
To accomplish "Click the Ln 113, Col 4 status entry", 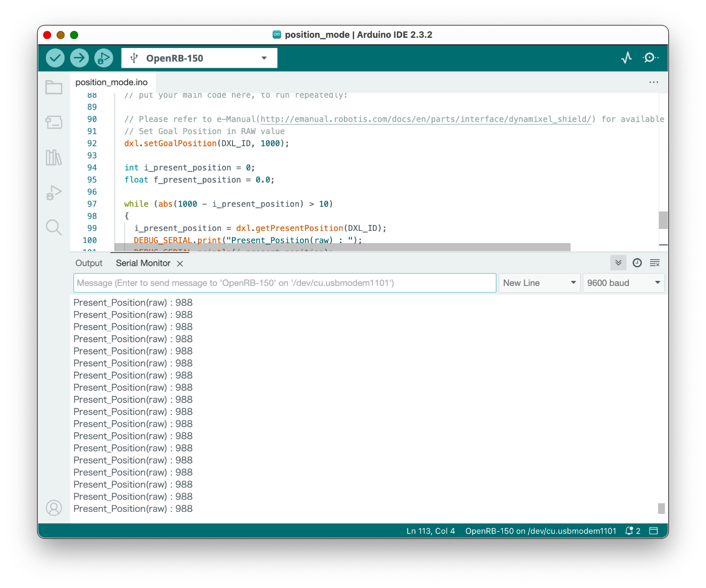I will click(431, 531).
